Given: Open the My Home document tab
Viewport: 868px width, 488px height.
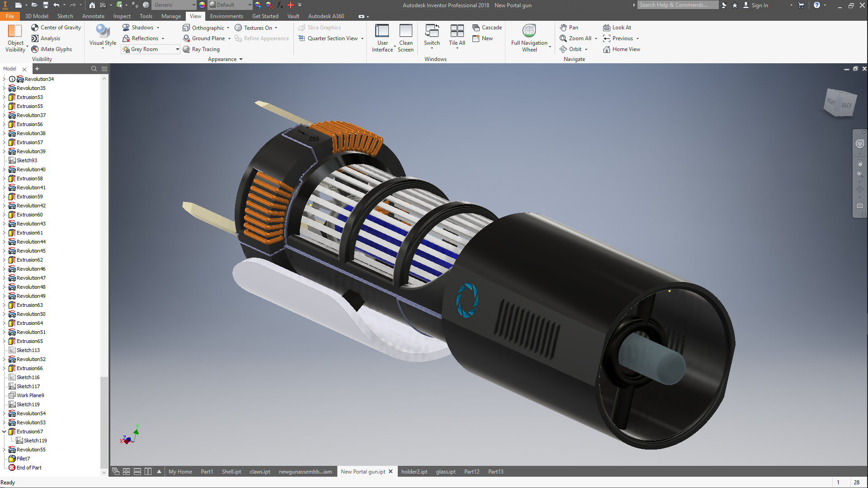Looking at the screenshot, I should click(180, 471).
